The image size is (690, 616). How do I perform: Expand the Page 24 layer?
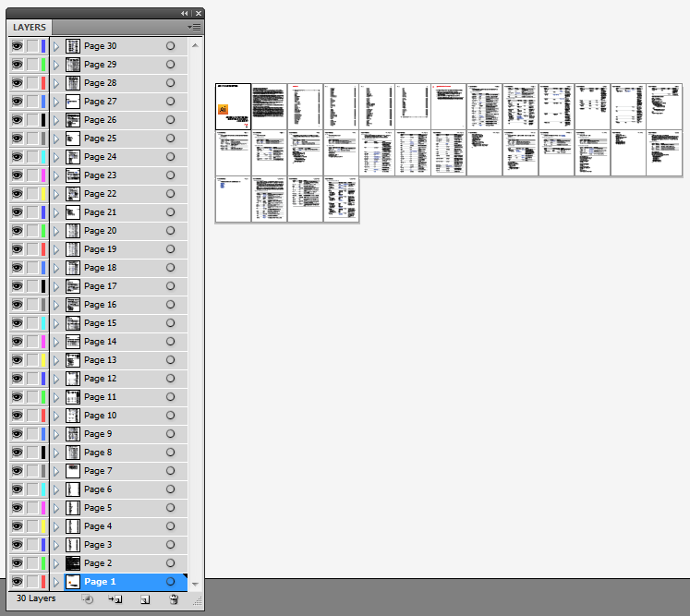pyautogui.click(x=56, y=157)
